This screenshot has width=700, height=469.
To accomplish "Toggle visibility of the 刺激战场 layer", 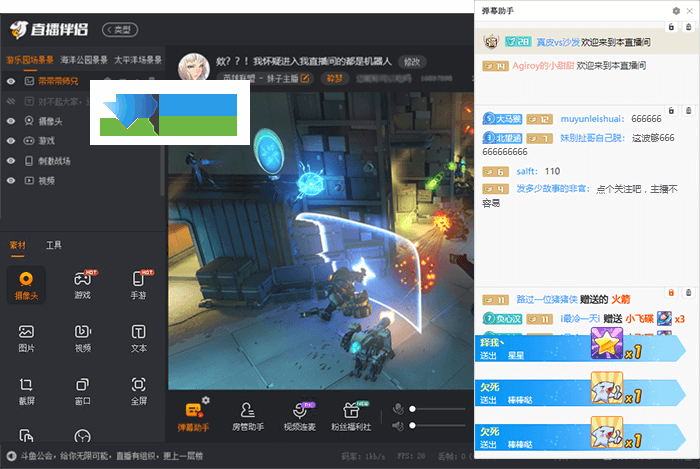I will point(11,161).
